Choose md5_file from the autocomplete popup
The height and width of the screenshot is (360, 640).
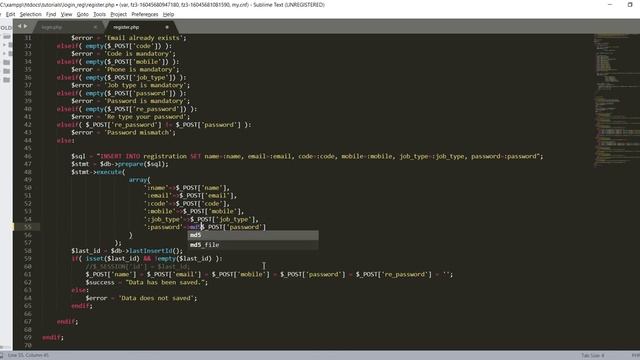[253, 245]
